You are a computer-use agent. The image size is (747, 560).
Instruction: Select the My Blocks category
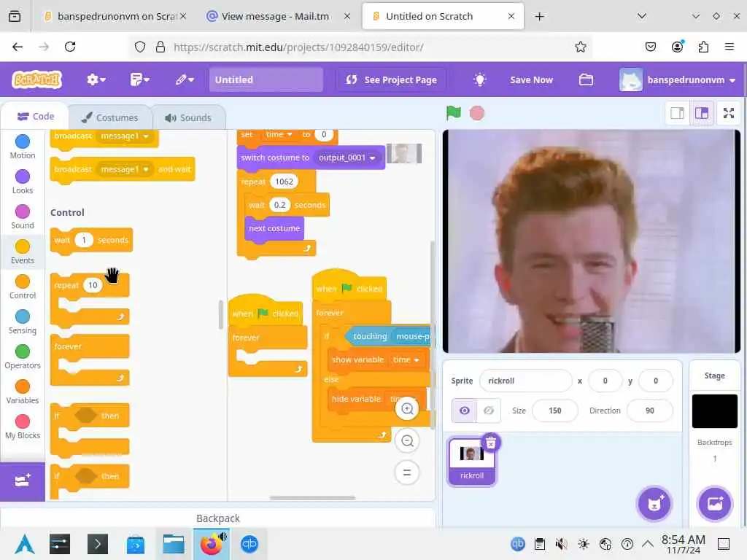23,427
